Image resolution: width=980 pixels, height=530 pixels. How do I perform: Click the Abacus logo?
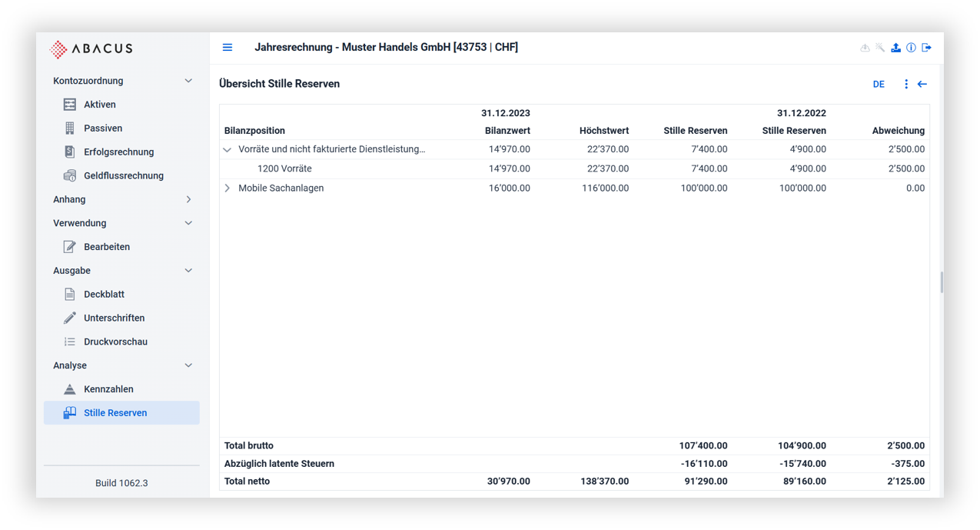point(91,48)
